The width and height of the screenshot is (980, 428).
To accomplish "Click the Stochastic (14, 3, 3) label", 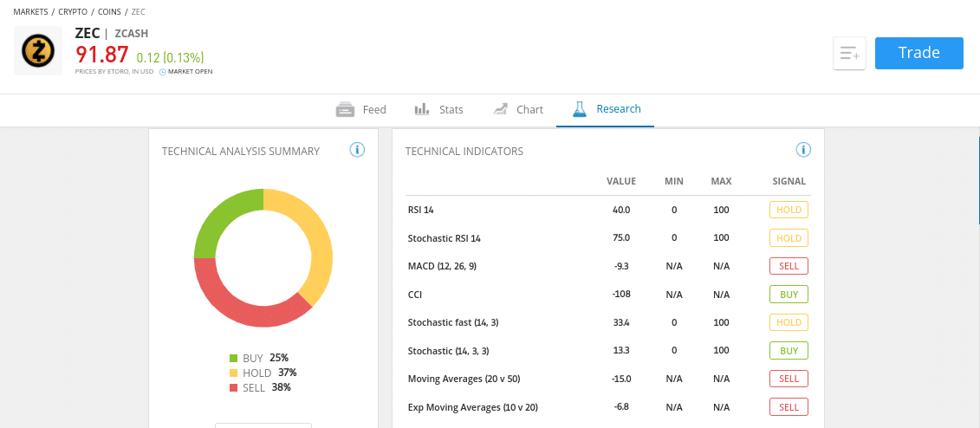I will 448,351.
